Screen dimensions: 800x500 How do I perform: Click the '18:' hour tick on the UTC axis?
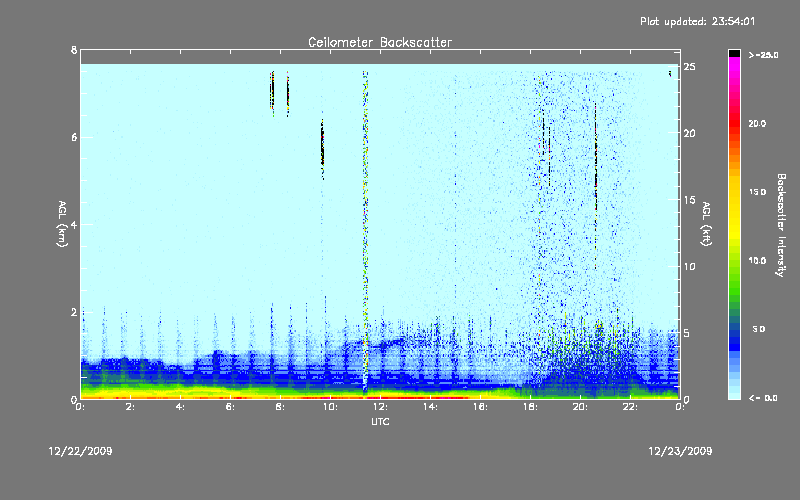click(530, 407)
